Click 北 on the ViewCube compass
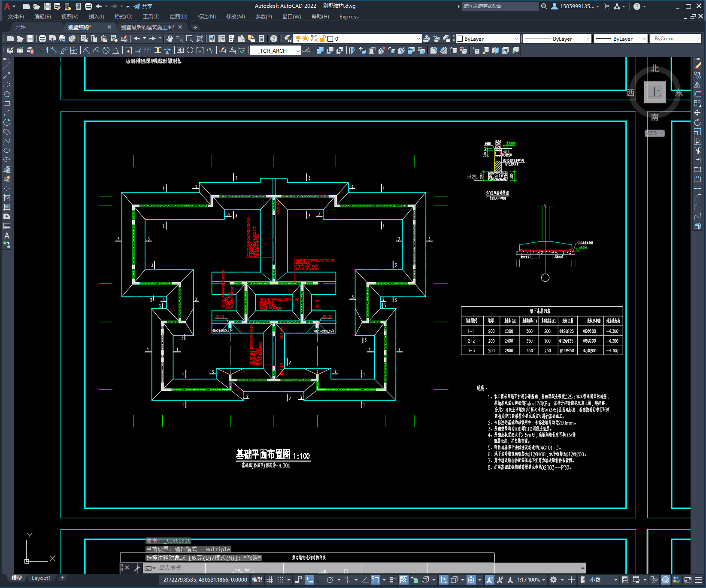Screen dimensions: 706x588 654,69
